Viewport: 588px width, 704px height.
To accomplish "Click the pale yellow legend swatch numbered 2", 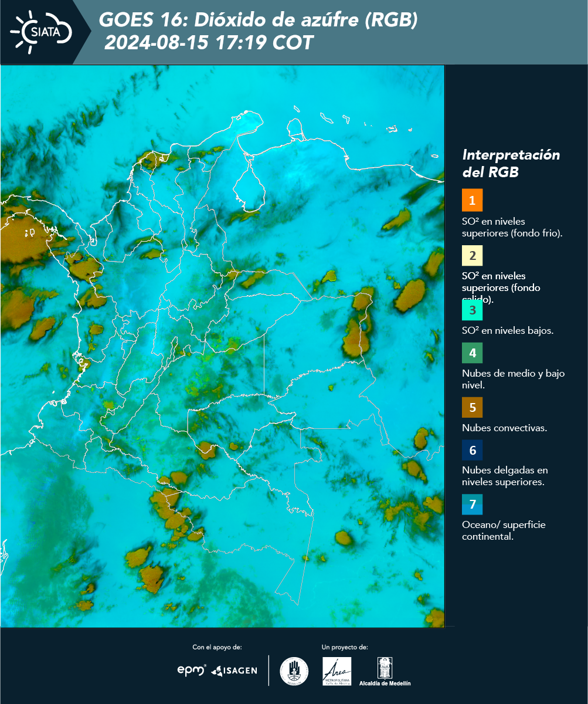I will tap(472, 255).
